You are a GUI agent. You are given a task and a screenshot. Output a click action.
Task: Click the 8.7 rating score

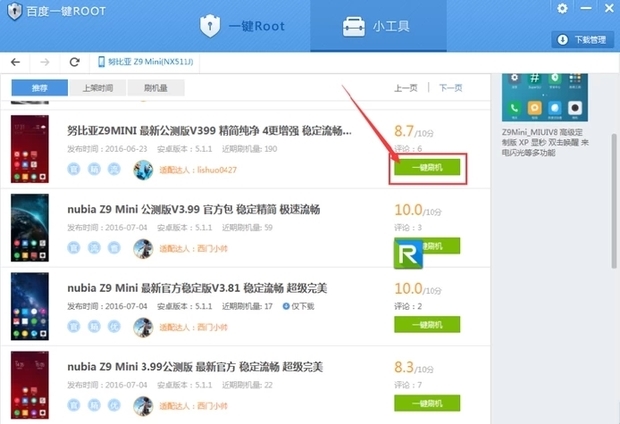(x=404, y=131)
